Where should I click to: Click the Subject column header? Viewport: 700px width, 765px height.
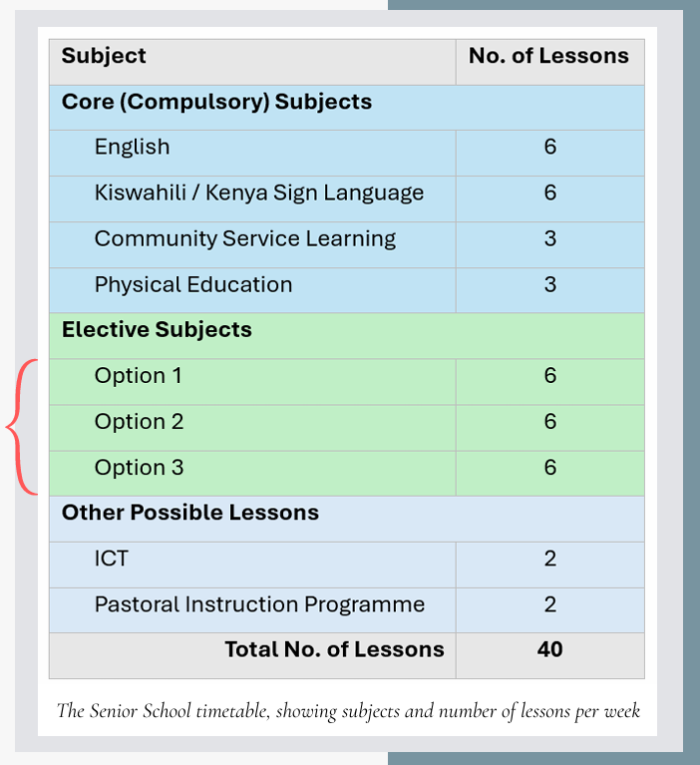tap(104, 56)
